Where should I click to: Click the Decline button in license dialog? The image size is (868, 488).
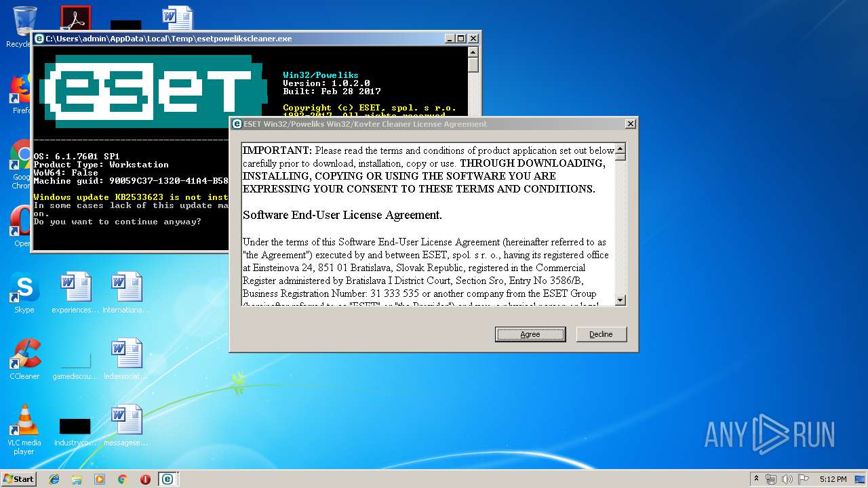(x=601, y=334)
